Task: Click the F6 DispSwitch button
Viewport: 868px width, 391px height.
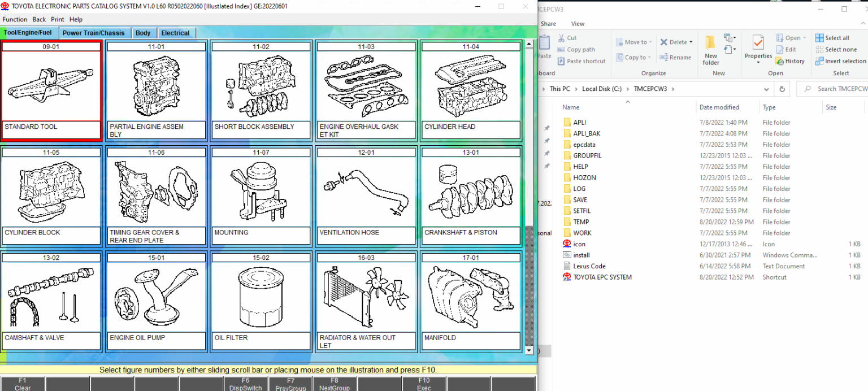Action: coord(245,385)
